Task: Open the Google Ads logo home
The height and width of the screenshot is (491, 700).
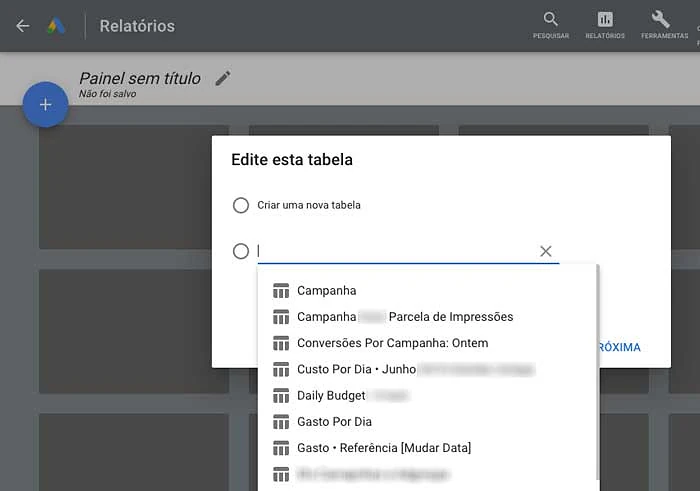Action: click(56, 26)
